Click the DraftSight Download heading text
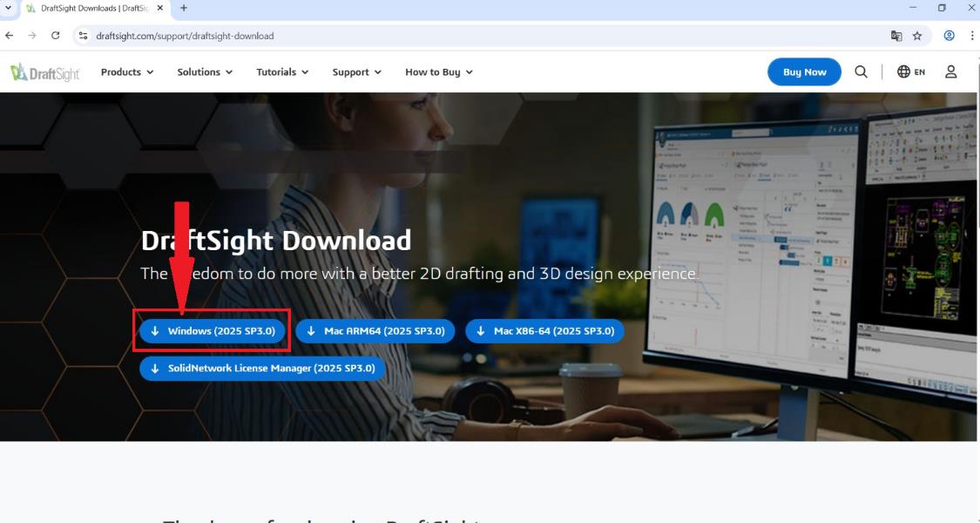Screen dimensions: 980x523 coord(276,241)
